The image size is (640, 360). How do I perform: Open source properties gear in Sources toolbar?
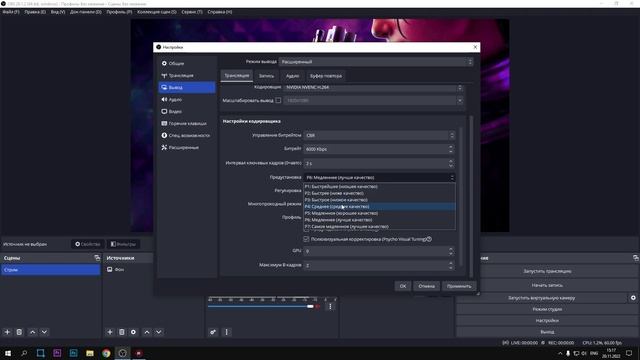(x=133, y=332)
